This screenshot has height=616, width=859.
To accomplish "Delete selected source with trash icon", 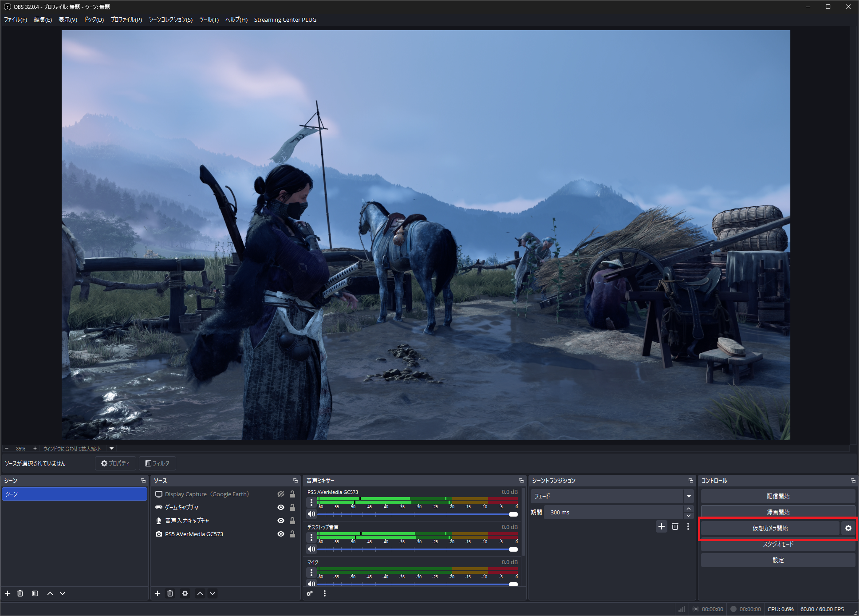I will tap(170, 593).
